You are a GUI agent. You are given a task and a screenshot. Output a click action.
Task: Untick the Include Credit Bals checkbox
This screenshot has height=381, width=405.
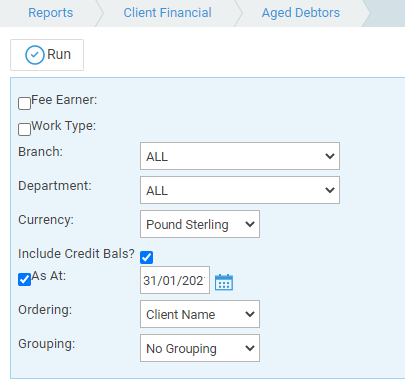[x=147, y=257]
